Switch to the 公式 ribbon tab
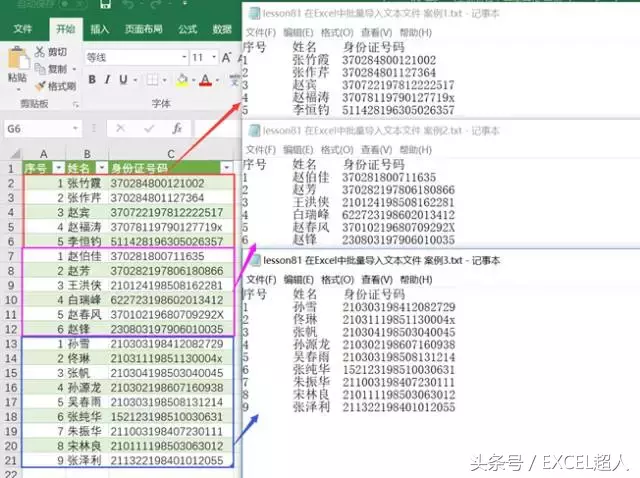This screenshot has width=640, height=478. tap(187, 29)
